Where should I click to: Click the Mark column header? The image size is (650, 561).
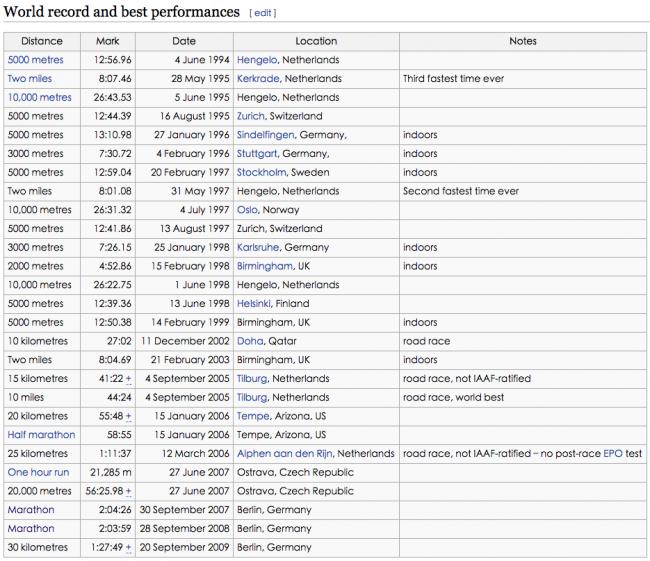(108, 41)
